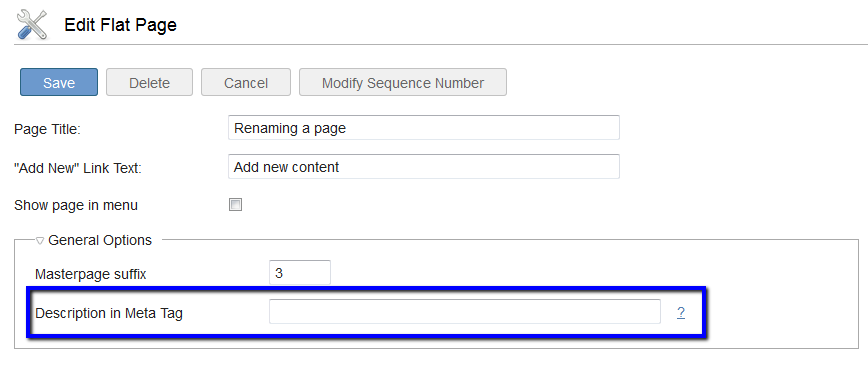Click the Save button
This screenshot has width=868, height=386.
click(59, 83)
